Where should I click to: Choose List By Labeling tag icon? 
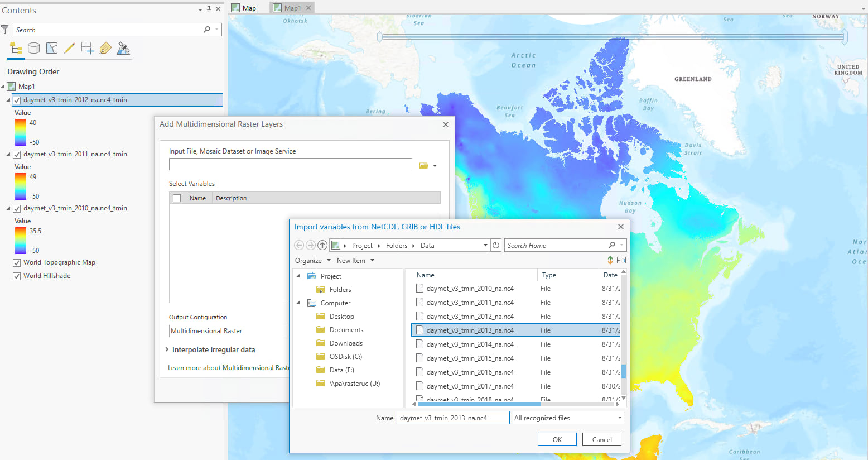(x=105, y=49)
